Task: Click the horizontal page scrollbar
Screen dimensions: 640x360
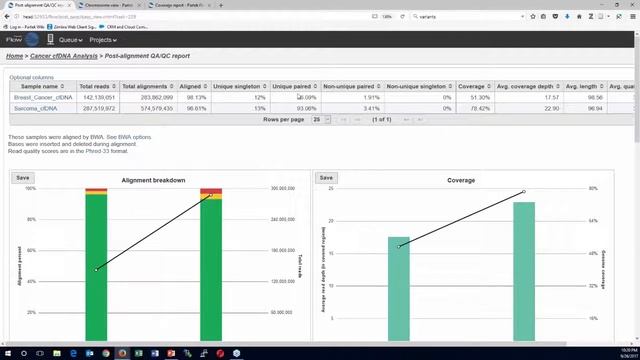Action: point(286,344)
